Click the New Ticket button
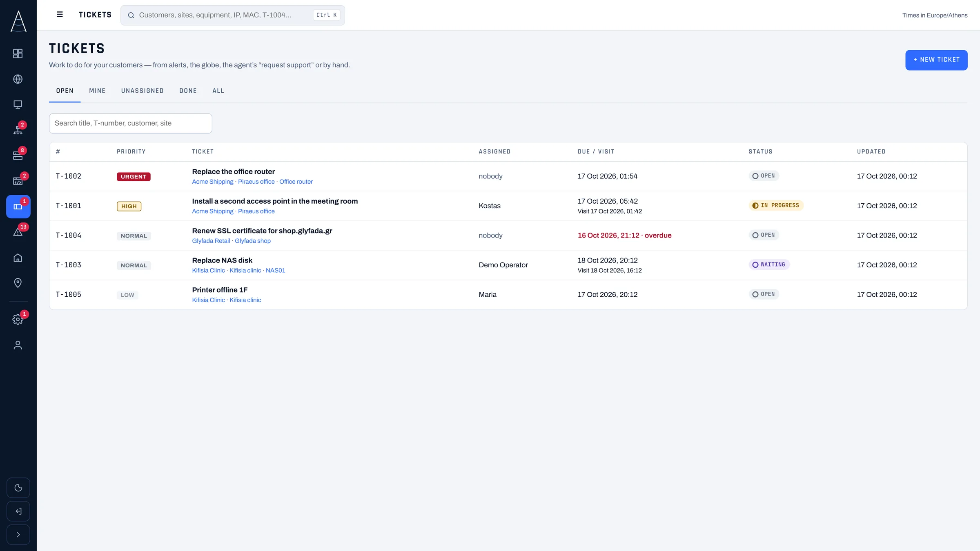 (936, 60)
